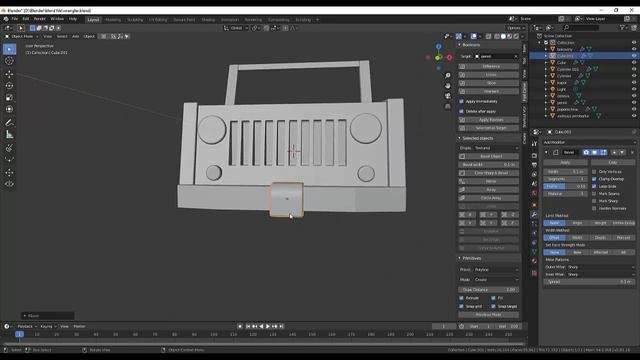Select the Move tool

click(x=9, y=74)
